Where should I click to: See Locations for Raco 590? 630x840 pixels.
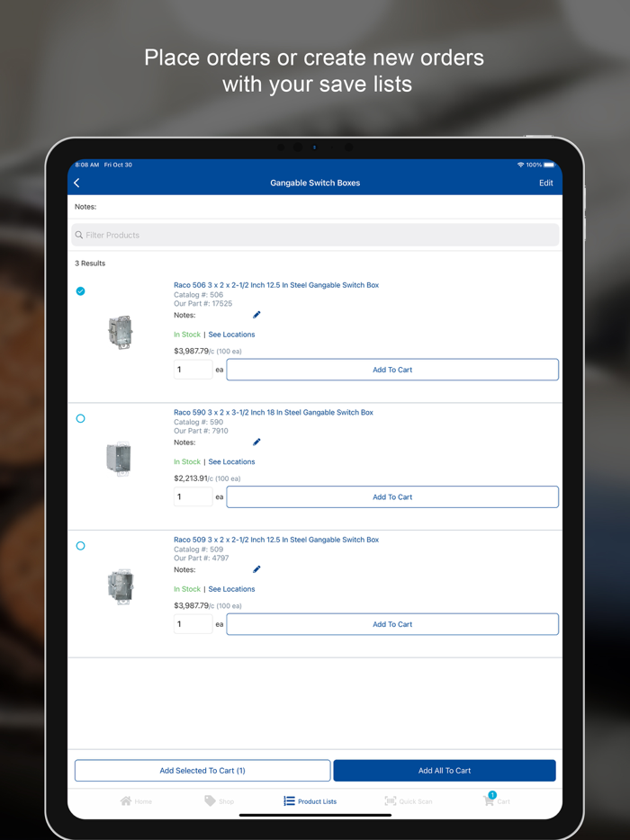pos(231,461)
